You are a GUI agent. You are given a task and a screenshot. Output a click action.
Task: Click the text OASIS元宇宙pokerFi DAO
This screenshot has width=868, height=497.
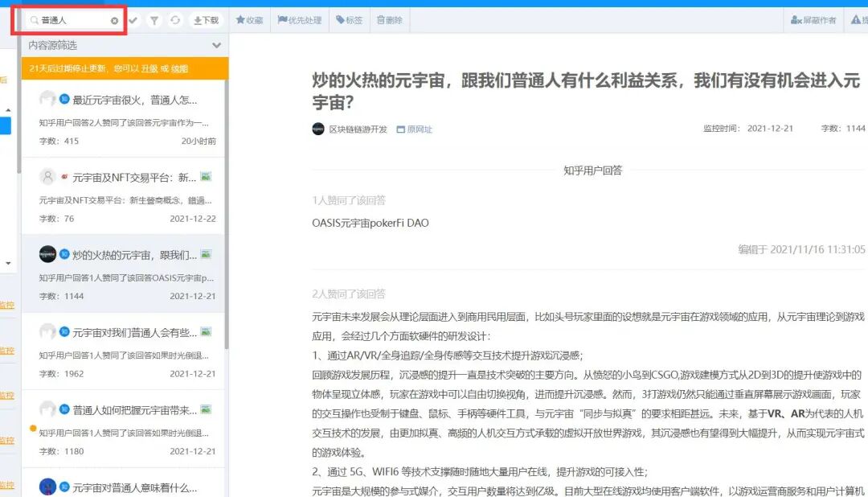coord(371,223)
